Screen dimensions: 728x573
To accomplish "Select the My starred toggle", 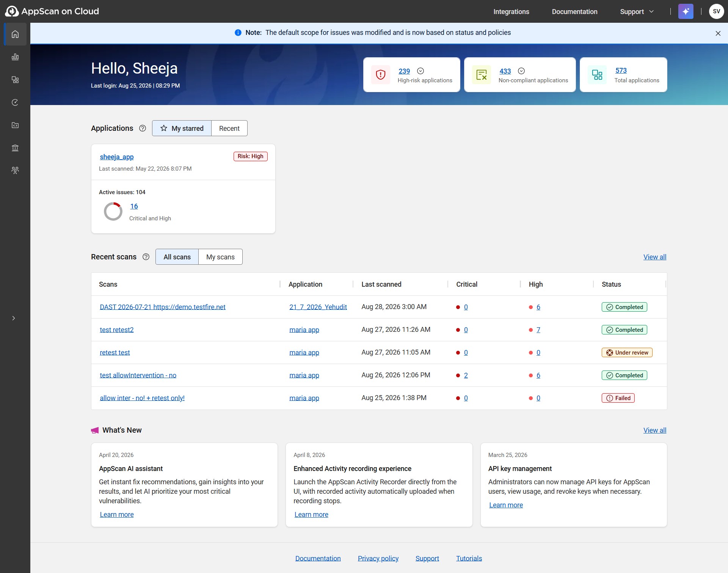I will coord(182,128).
